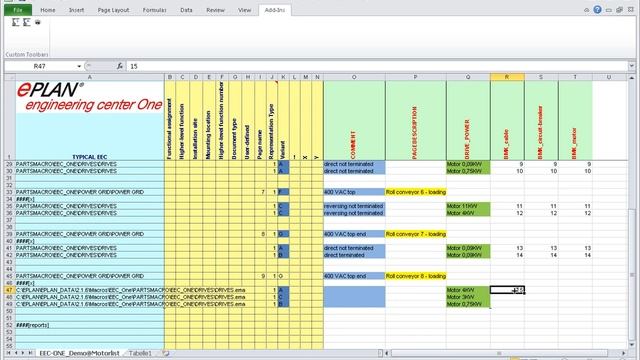This screenshot has width=640, height=360.
Task: Click 'reversing not terminated' in row 35
Action: point(354,206)
